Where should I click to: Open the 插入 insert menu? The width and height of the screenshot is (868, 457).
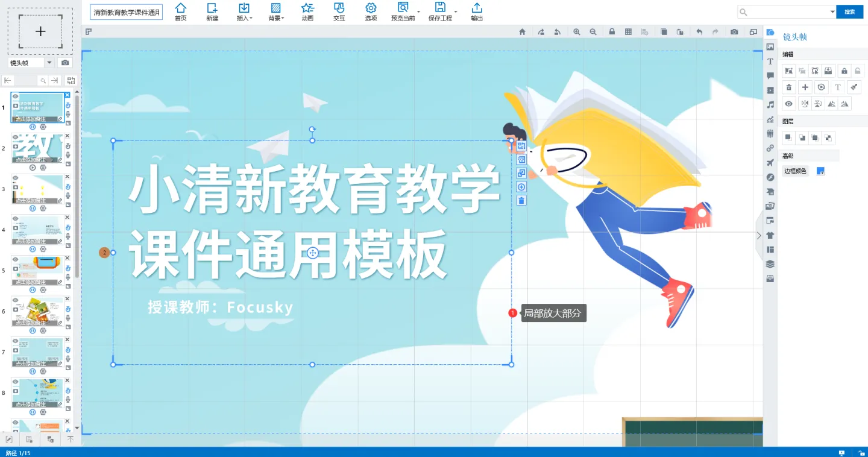tap(244, 11)
